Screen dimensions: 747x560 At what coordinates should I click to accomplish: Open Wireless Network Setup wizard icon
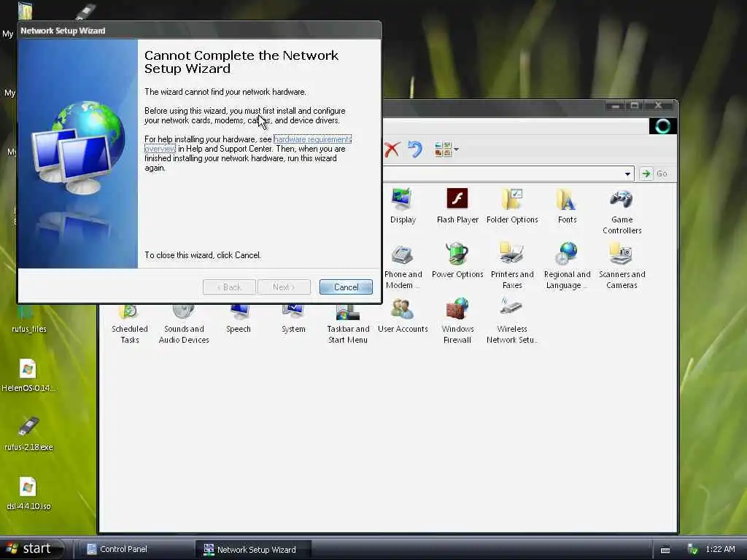(x=512, y=321)
